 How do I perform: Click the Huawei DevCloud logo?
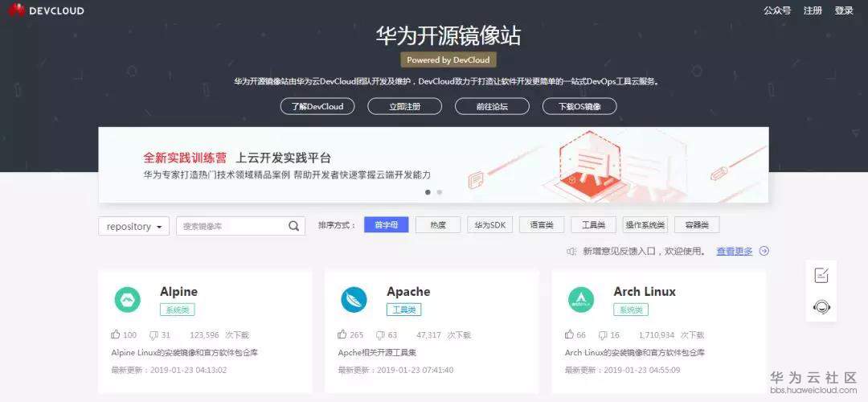(46, 10)
